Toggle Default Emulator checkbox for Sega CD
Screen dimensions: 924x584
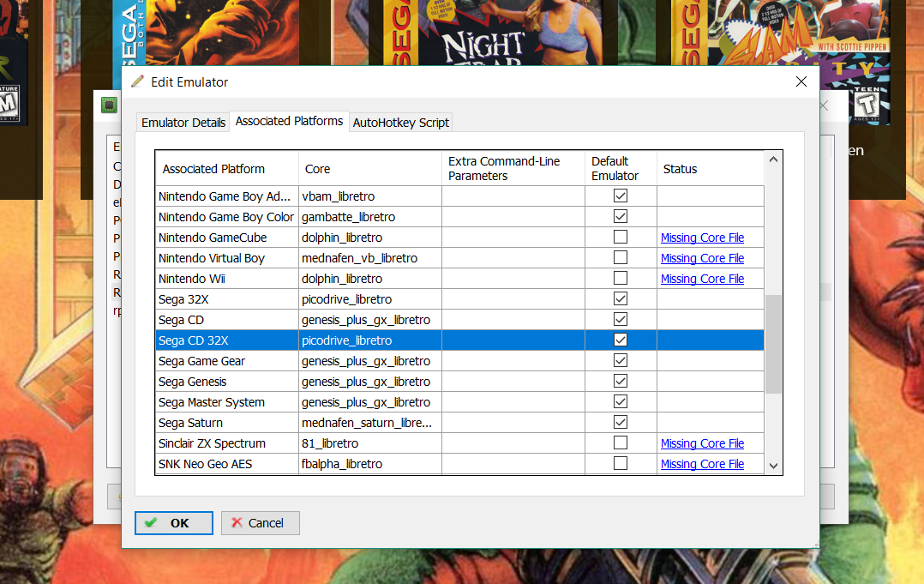pos(620,319)
